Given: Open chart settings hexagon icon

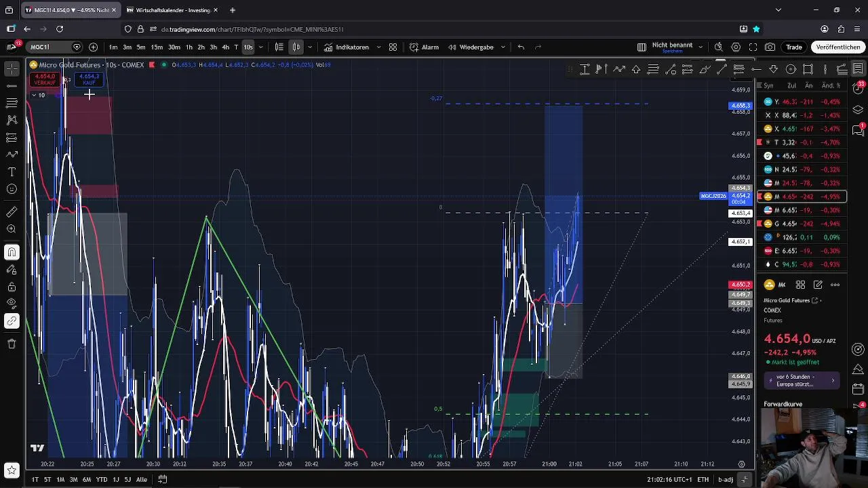Looking at the screenshot, I should click(736, 47).
